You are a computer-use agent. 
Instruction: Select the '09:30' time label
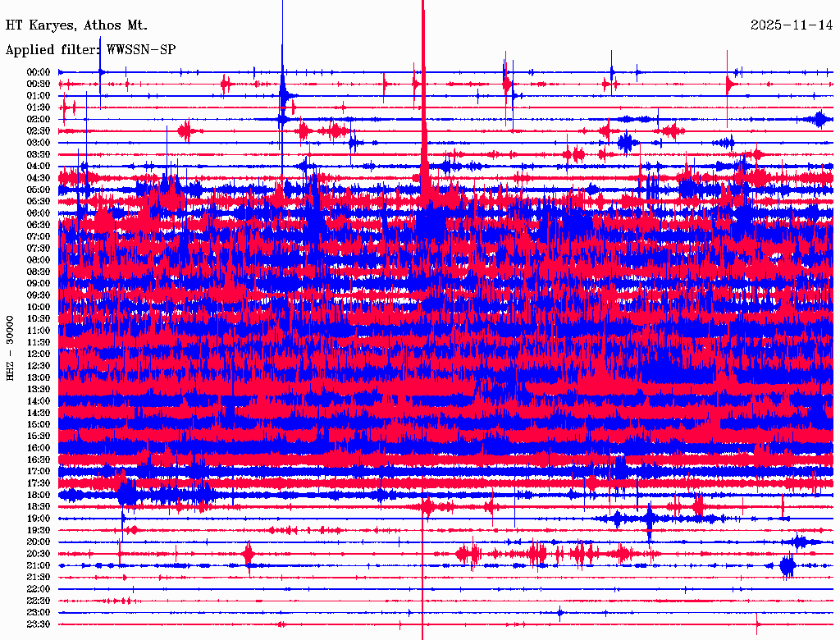coord(39,295)
